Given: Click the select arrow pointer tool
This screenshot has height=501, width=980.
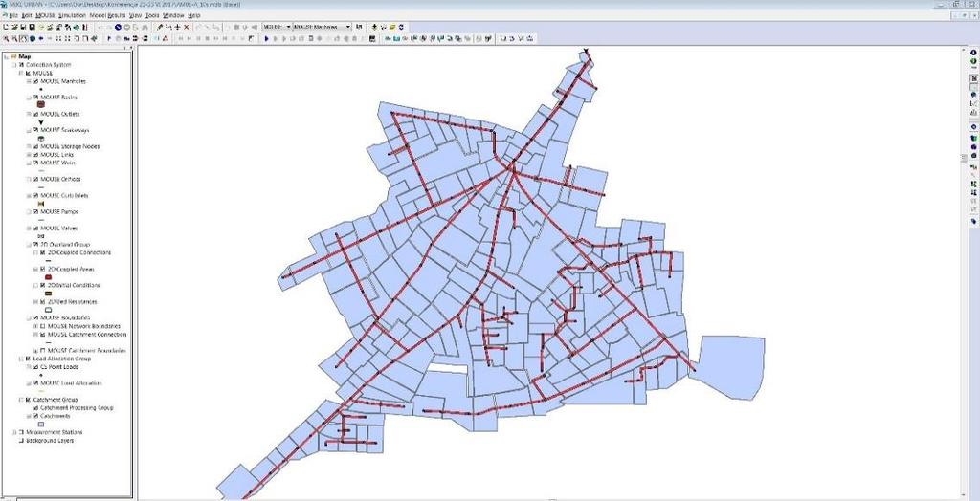Looking at the screenshot, I should pyautogui.click(x=109, y=39).
